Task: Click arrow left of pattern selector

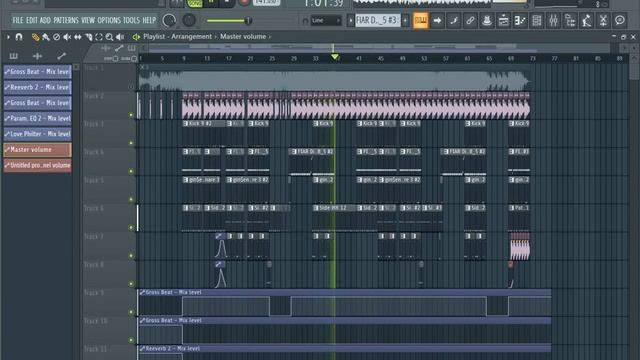Action: pyautogui.click(x=350, y=20)
